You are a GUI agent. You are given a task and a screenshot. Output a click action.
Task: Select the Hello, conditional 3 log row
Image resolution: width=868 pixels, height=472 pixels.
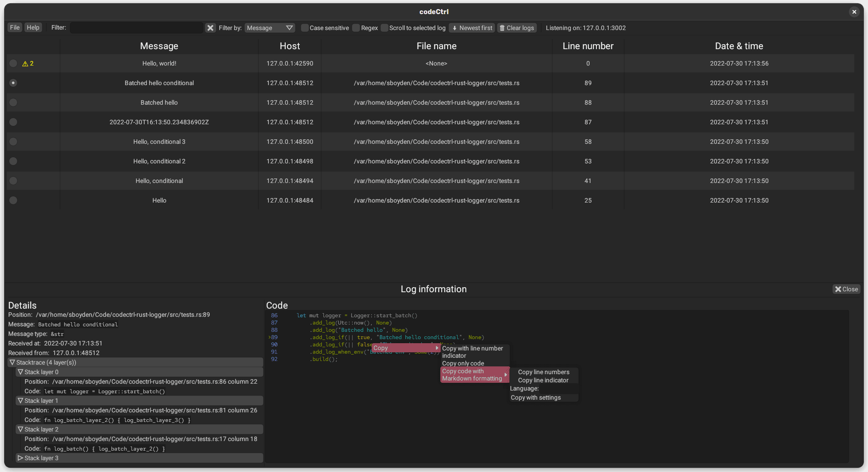pos(159,142)
